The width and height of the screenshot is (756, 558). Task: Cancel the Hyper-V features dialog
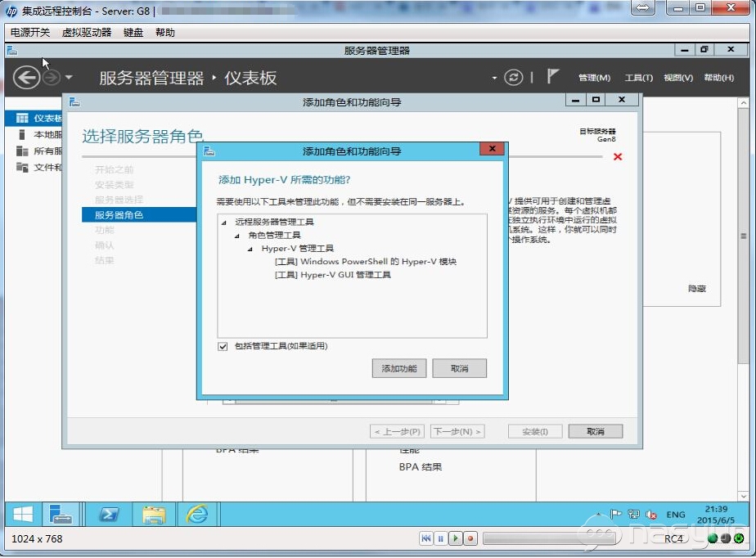(459, 368)
